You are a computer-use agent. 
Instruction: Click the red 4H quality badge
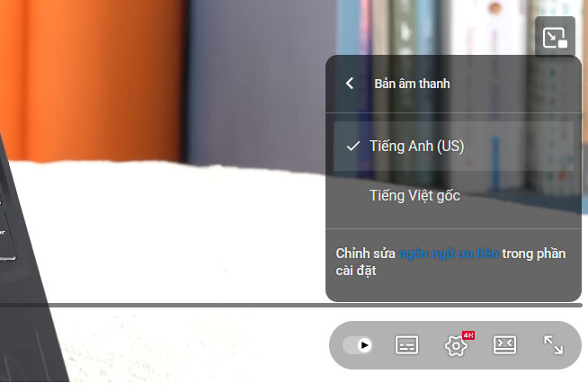[x=468, y=335]
